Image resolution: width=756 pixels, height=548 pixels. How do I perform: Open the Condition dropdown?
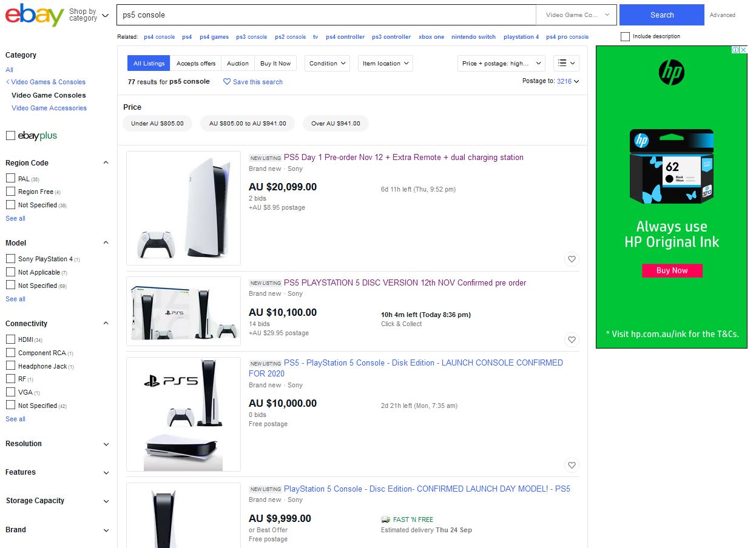327,63
